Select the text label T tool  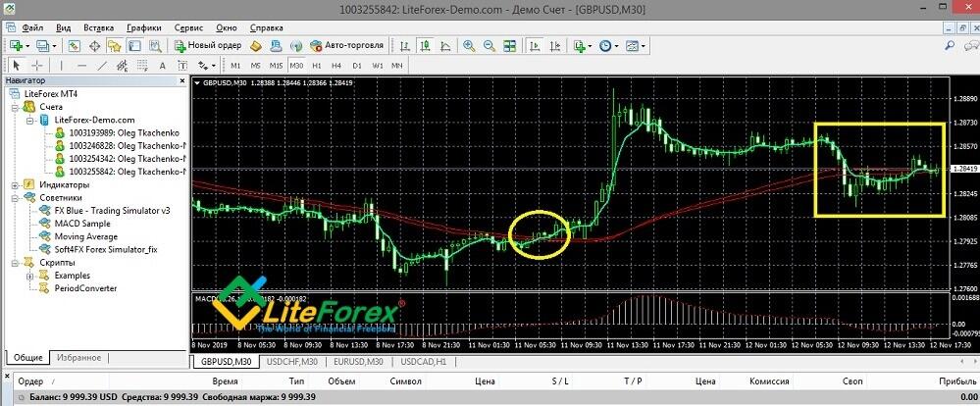(182, 65)
